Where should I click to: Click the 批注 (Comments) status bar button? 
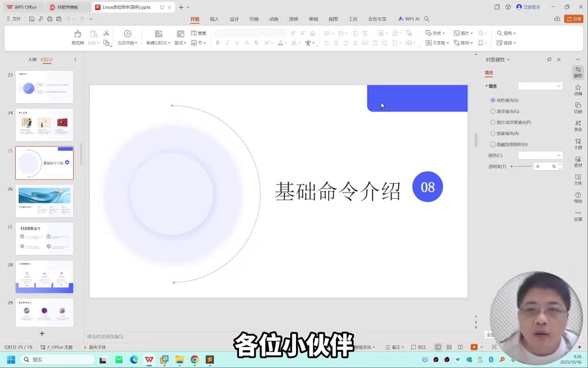pos(419,347)
